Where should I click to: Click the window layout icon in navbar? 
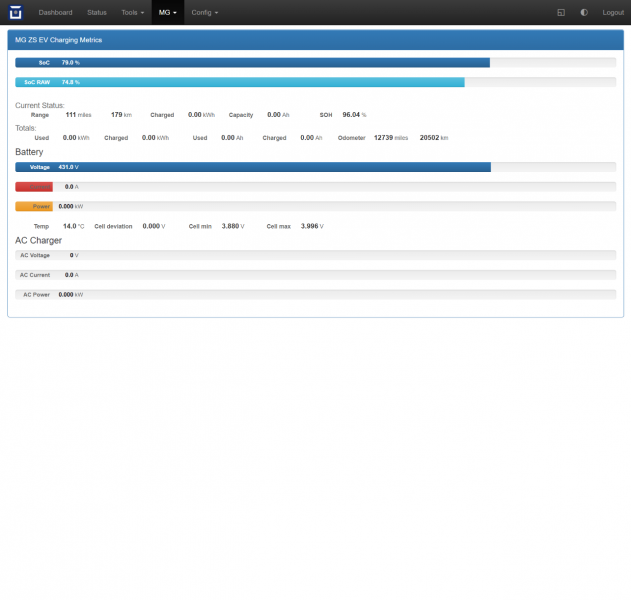pos(561,12)
